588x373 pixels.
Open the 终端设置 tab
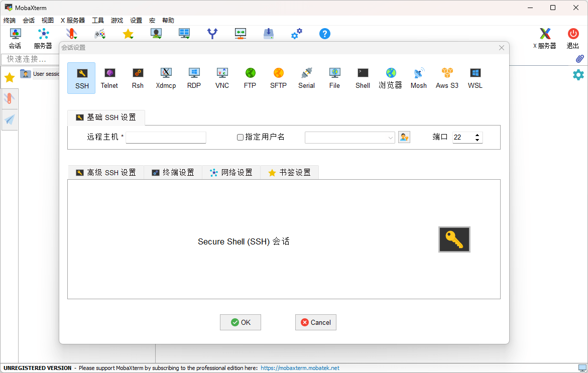(173, 172)
